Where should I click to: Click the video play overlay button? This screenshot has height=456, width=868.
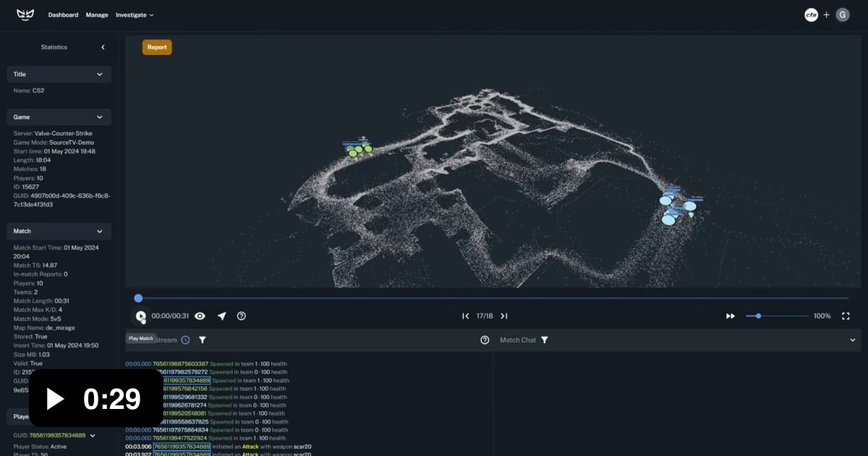coord(56,398)
